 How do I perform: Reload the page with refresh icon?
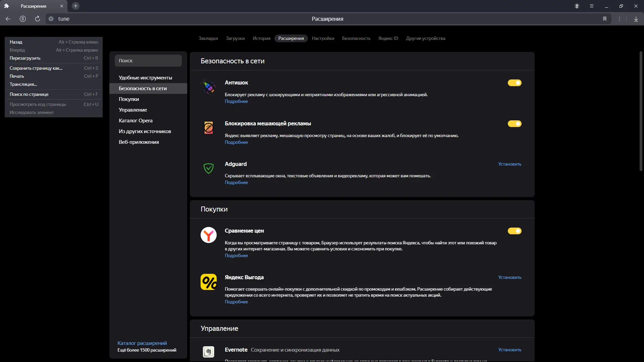click(x=38, y=19)
